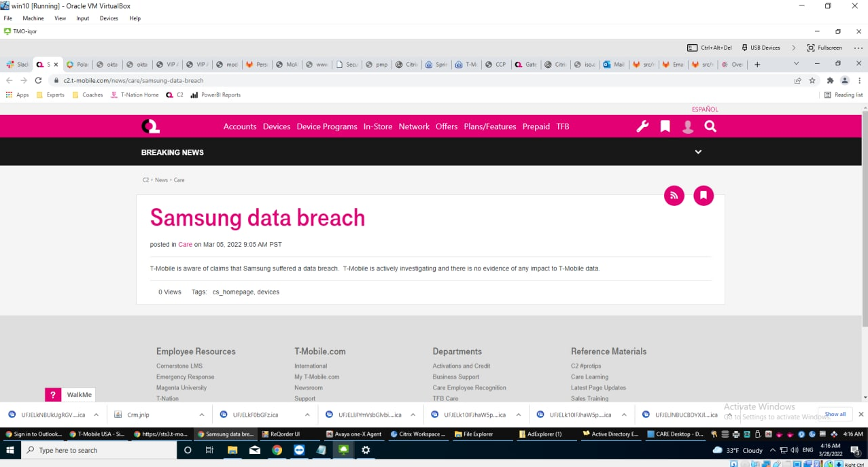Open Chrome tab search dropdown
This screenshot has height=467, width=868.
click(x=797, y=64)
